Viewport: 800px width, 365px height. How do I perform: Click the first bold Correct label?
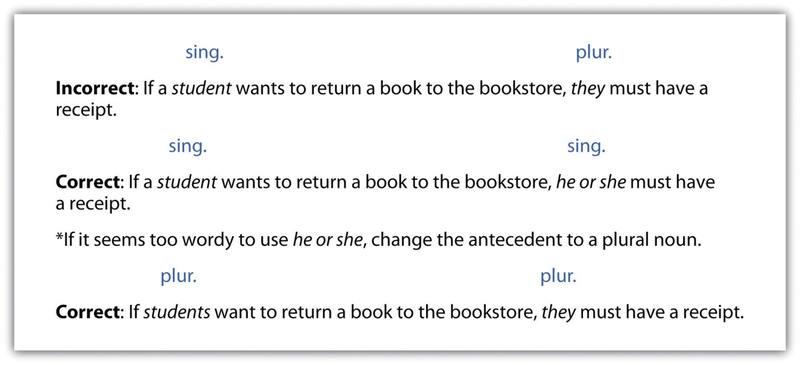coord(87,182)
